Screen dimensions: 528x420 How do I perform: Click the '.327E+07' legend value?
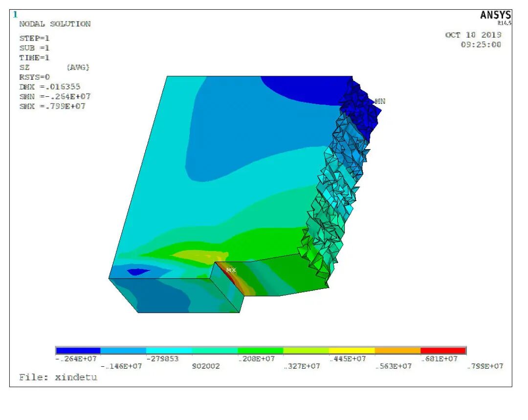(x=302, y=366)
